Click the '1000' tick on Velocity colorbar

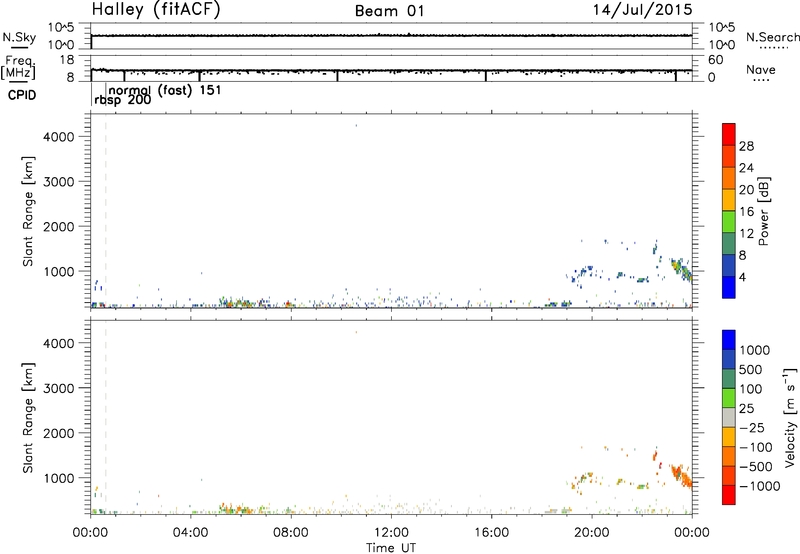[x=755, y=350]
